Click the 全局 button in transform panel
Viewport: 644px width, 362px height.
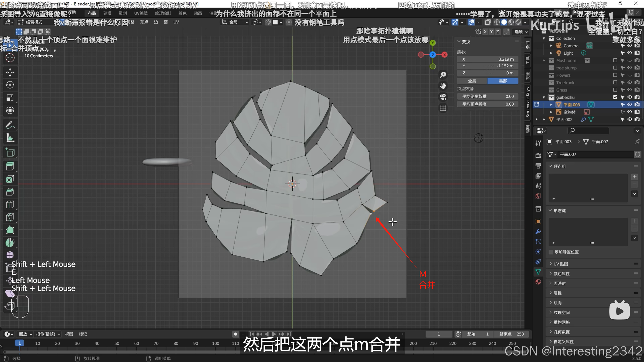[x=472, y=81]
